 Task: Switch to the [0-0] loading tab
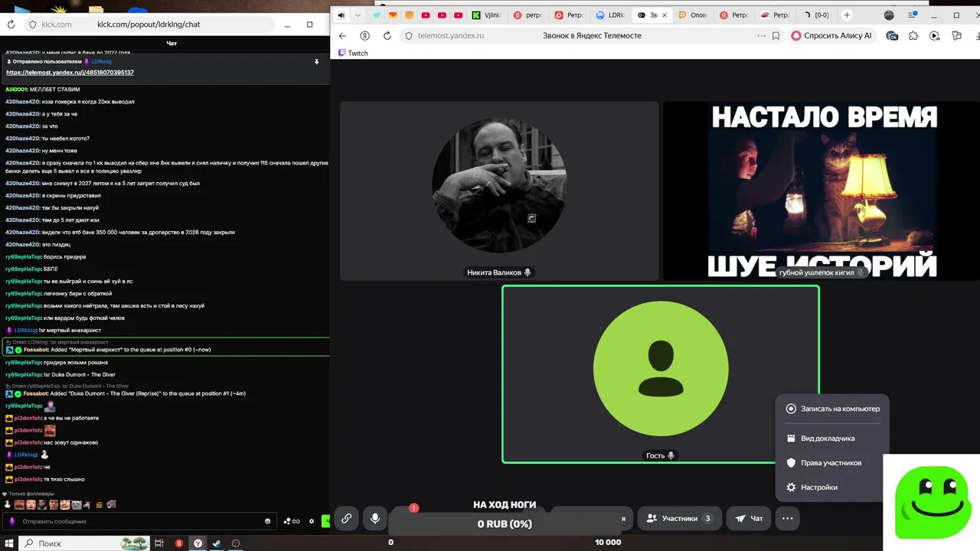click(x=816, y=15)
